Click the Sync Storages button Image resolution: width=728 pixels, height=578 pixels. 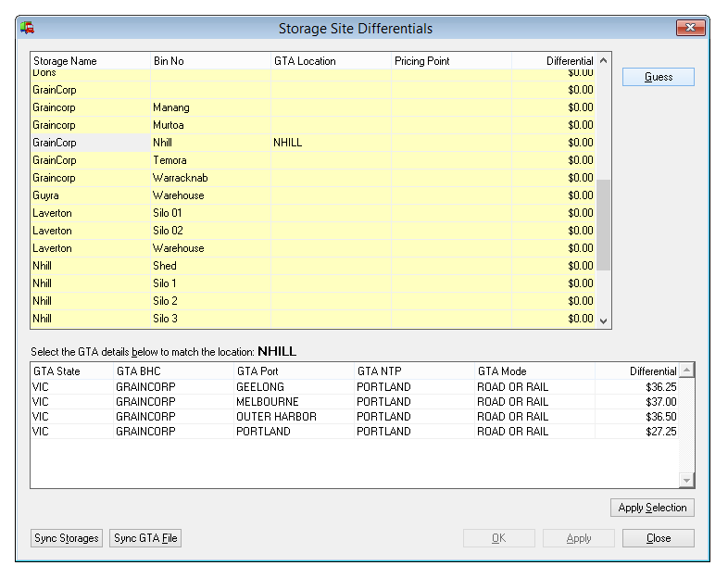coord(67,538)
